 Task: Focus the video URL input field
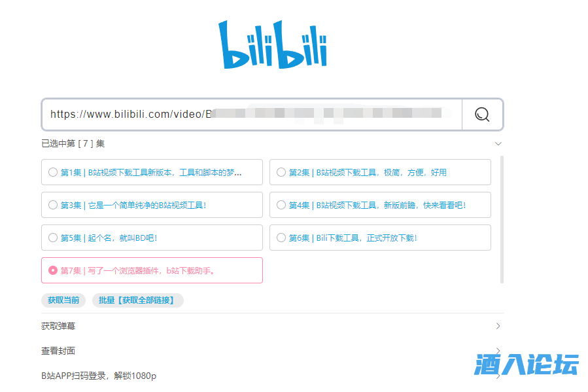click(x=252, y=115)
